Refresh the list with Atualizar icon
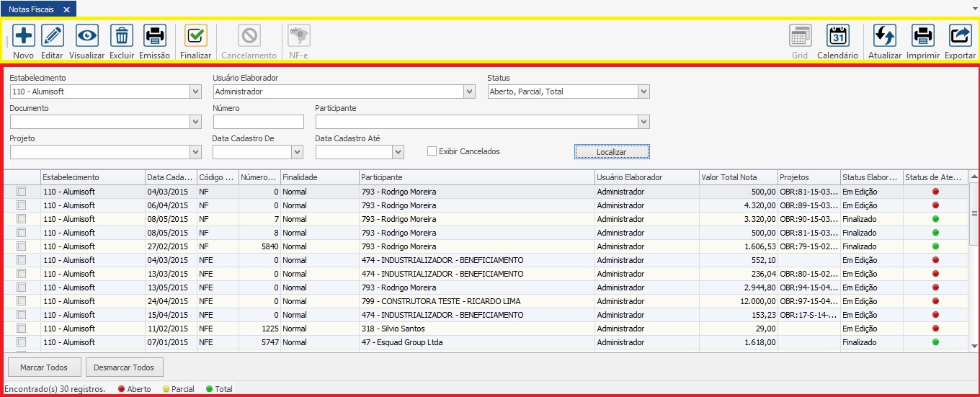 point(884,35)
